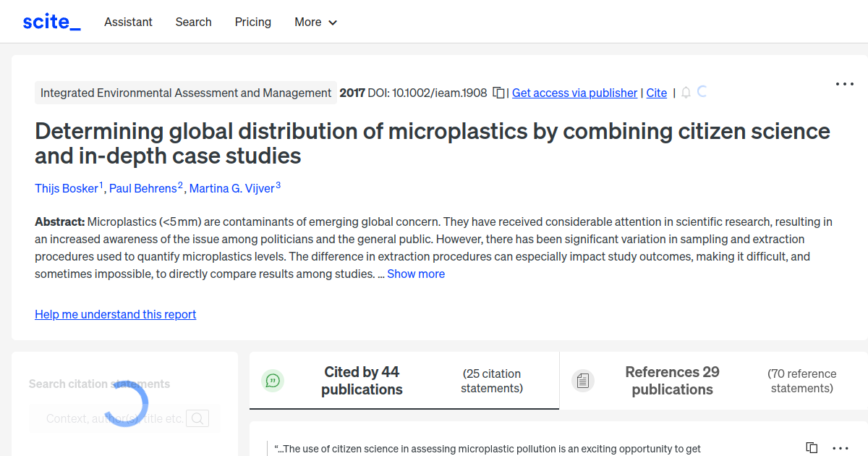Open the citation statement options menu

(x=839, y=447)
